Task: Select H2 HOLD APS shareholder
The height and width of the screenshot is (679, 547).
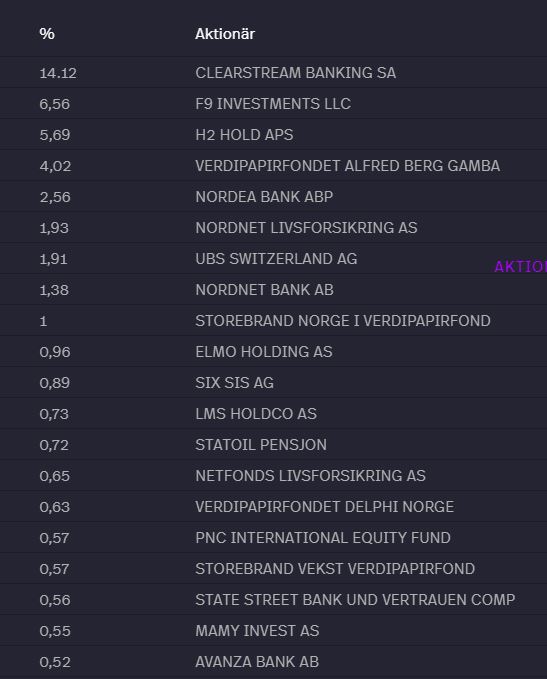Action: click(244, 135)
